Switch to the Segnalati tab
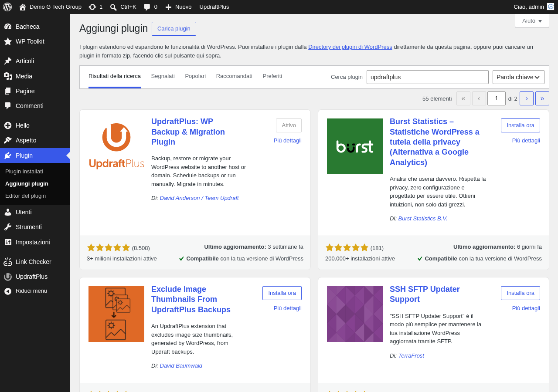Screen dimensions: 558x392 coord(163,76)
